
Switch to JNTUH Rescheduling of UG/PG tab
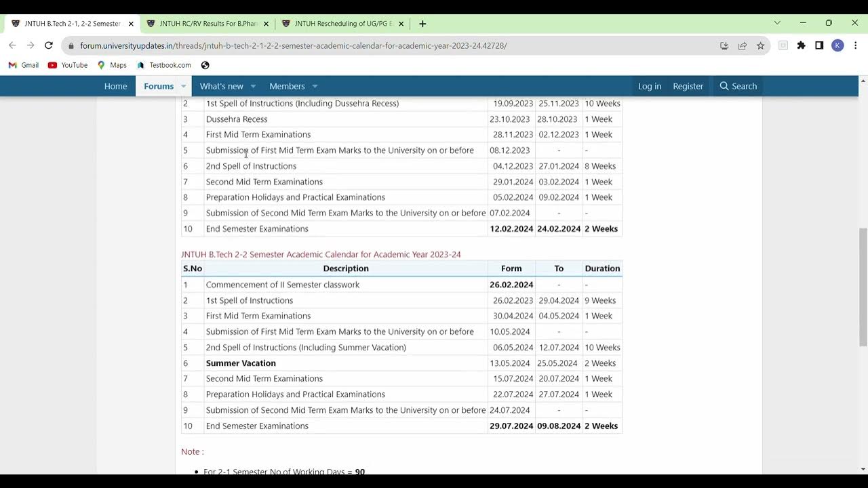pyautogui.click(x=342, y=24)
